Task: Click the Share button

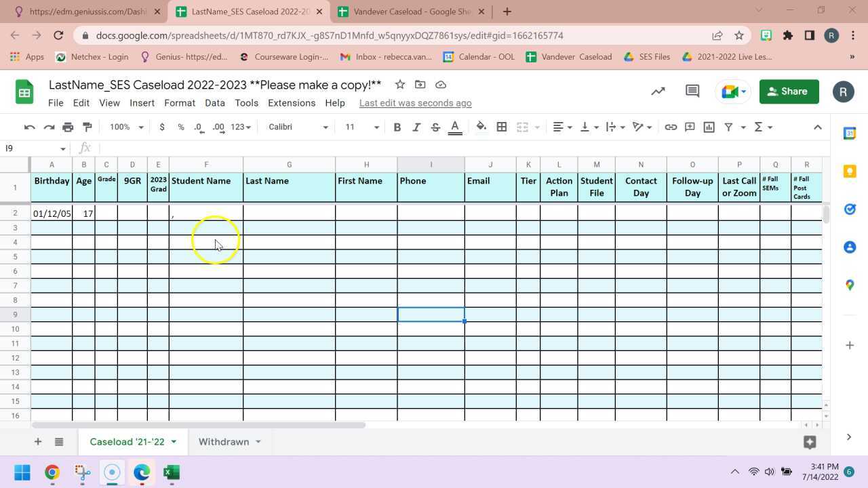Action: coord(788,91)
